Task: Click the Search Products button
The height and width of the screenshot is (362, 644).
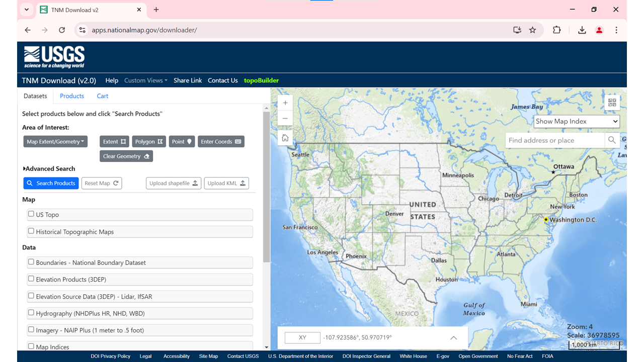Action: 51,184
